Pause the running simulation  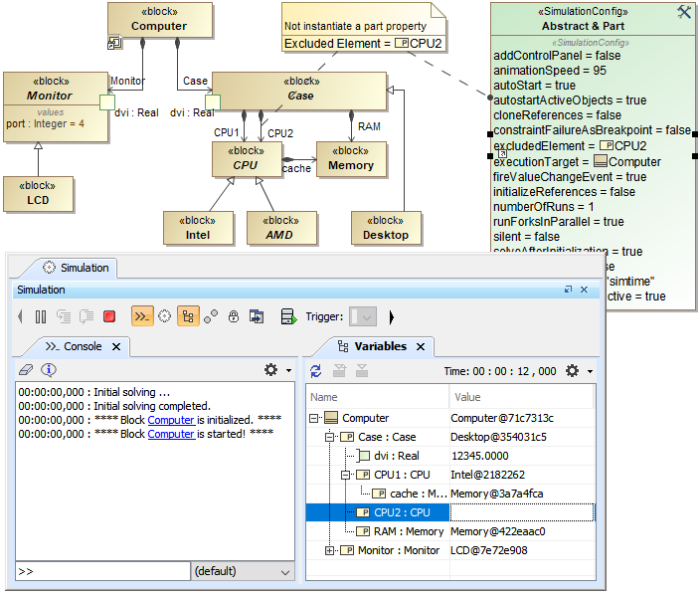click(41, 317)
